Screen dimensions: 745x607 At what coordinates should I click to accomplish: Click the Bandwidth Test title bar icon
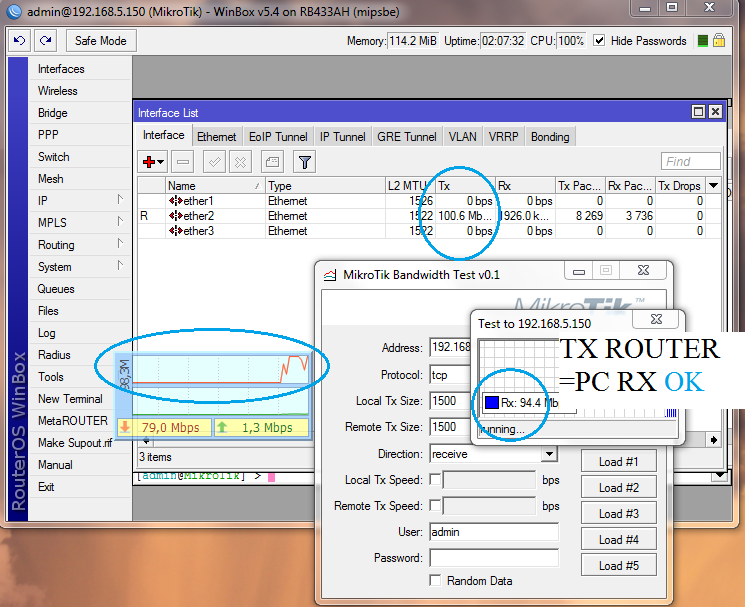tap(330, 275)
